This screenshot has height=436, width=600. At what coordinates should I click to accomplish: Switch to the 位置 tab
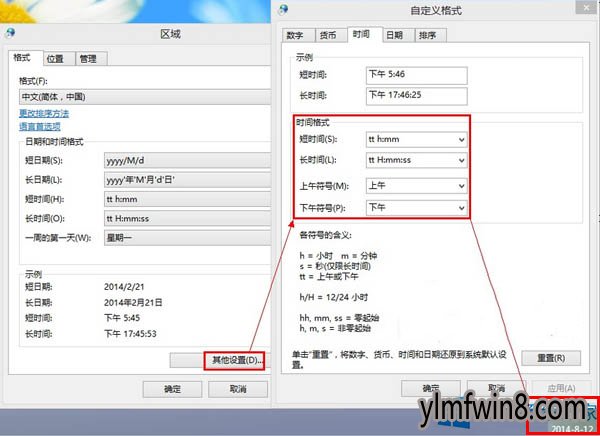tap(54, 59)
